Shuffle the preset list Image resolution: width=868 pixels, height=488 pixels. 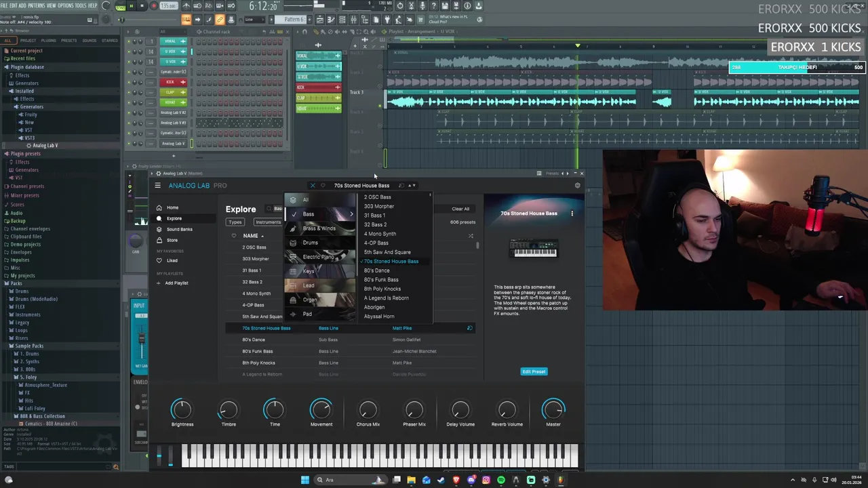point(471,236)
